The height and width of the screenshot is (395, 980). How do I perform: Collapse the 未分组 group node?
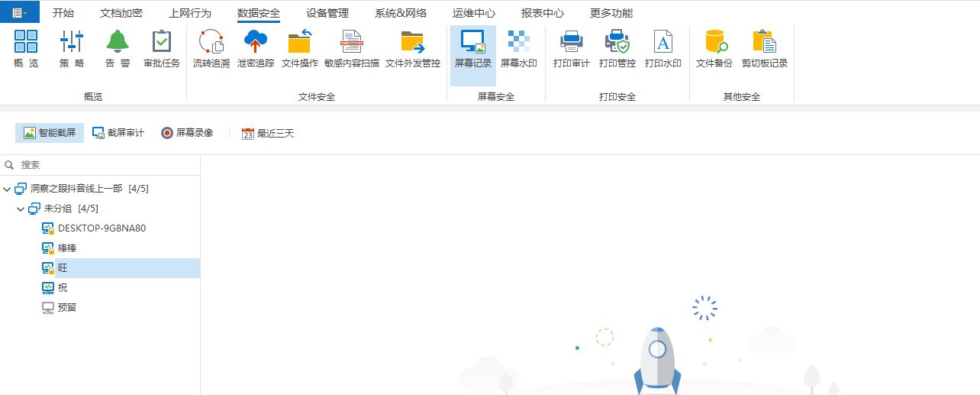coord(21,209)
